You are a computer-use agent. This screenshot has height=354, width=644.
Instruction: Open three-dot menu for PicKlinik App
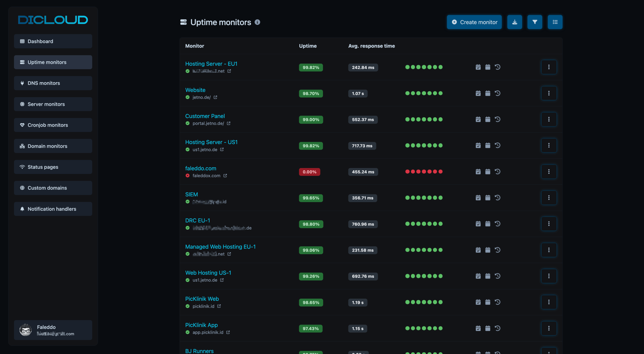[x=549, y=328]
